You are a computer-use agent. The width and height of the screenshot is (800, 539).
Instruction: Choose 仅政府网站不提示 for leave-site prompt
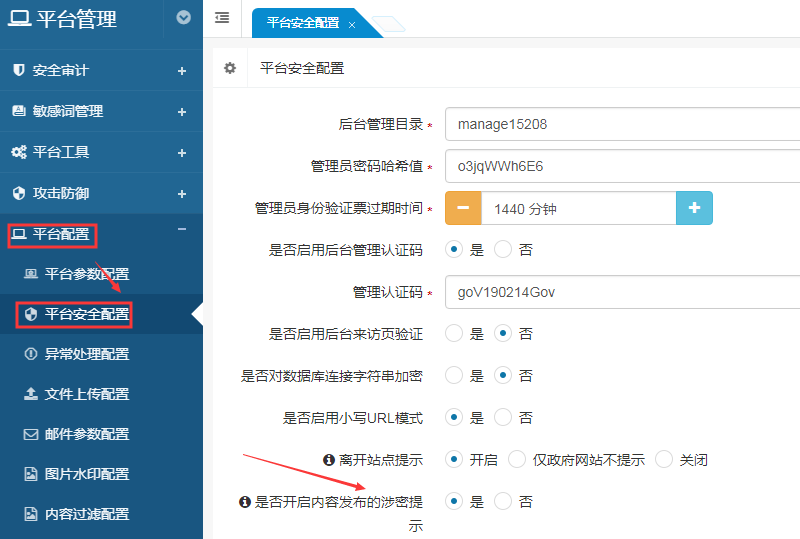click(517, 460)
